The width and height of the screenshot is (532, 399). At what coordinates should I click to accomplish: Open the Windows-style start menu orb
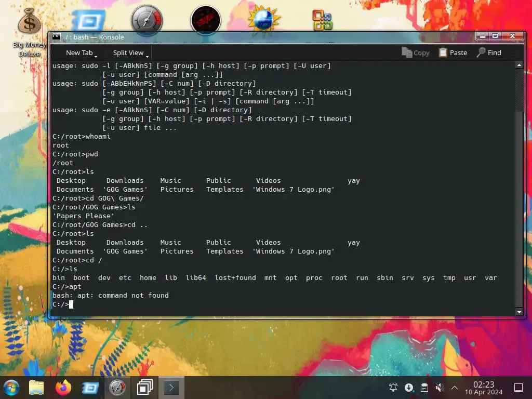click(x=11, y=388)
